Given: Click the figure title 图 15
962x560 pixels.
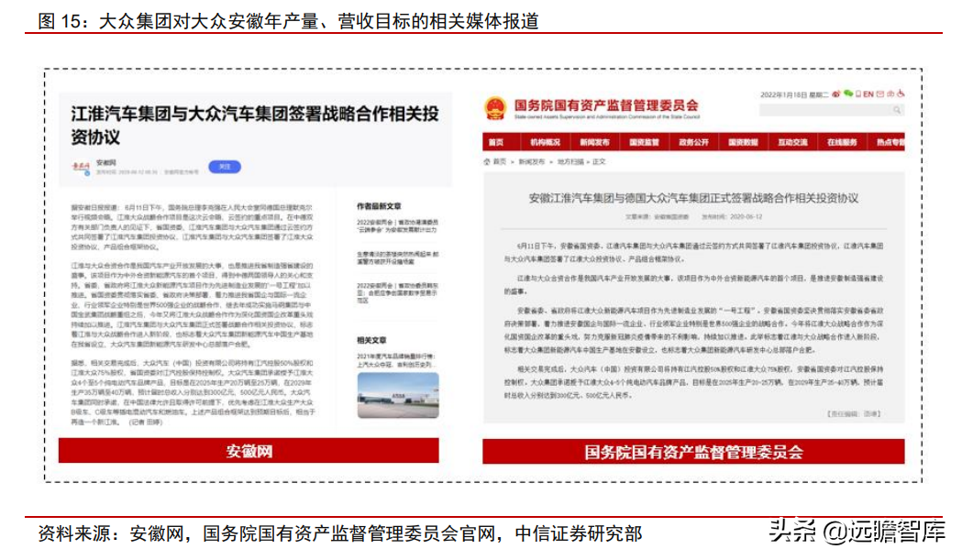Looking at the screenshot, I should [x=288, y=21].
